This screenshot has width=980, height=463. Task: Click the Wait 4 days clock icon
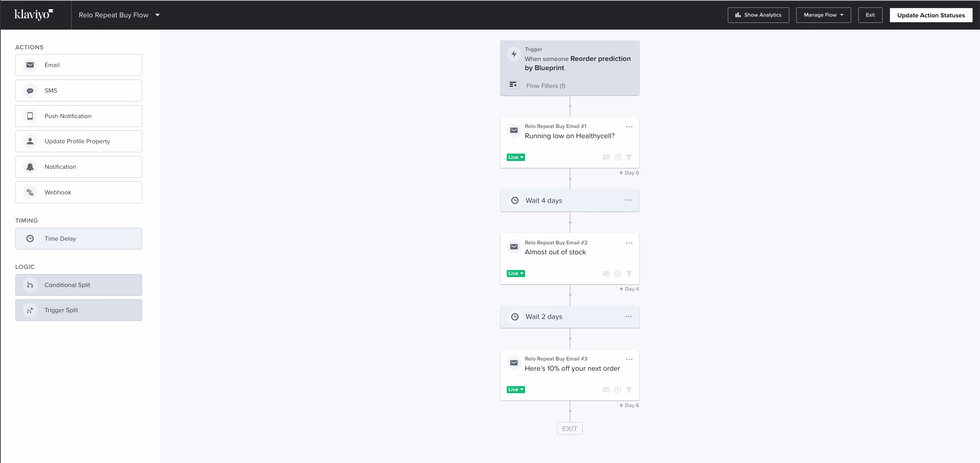515,200
